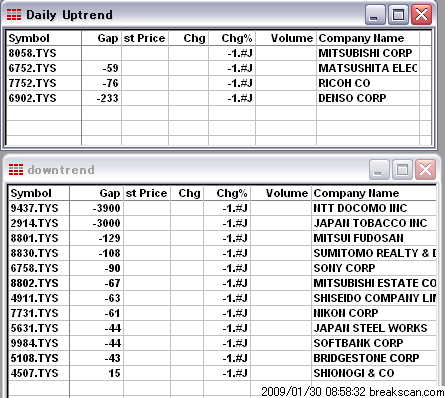Sort downtrend table by Chg% header
Image resolution: width=445 pixels, height=398 pixels.
(227, 193)
